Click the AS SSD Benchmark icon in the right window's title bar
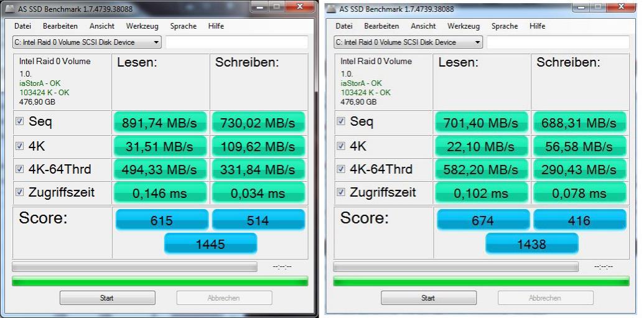Viewport: 644px width, 318px height. click(330, 9)
